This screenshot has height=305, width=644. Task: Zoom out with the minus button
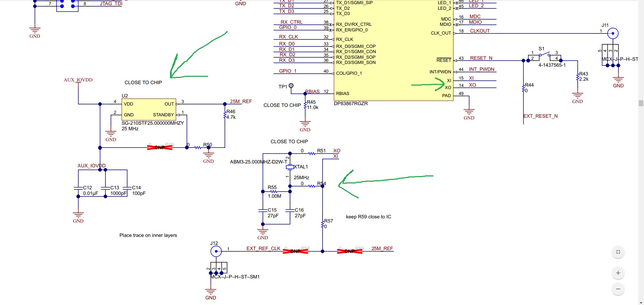click(x=618, y=289)
